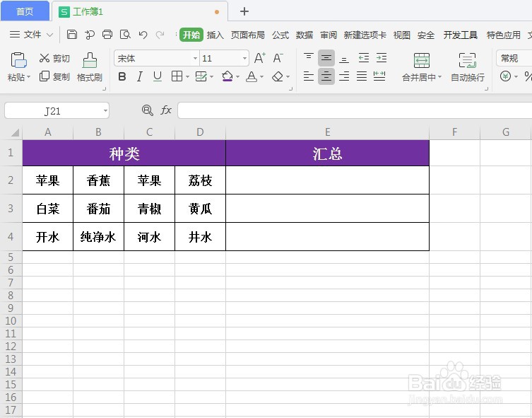Decrease font size with A- icon
The width and height of the screenshot is (532, 418).
click(x=278, y=58)
